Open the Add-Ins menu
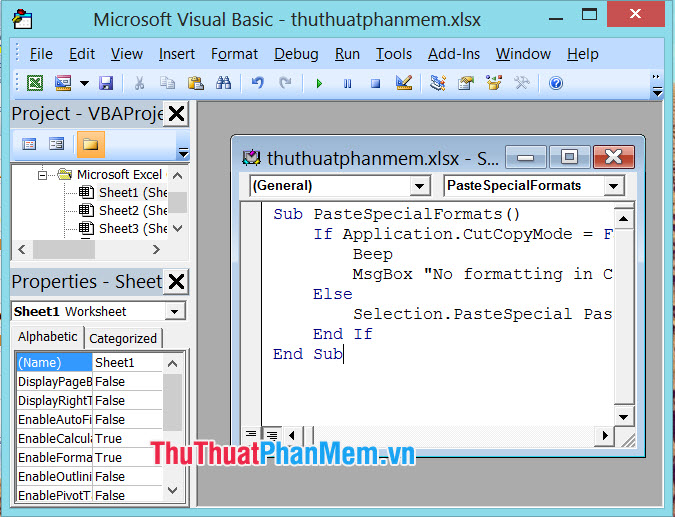The width and height of the screenshot is (675, 517). click(454, 54)
